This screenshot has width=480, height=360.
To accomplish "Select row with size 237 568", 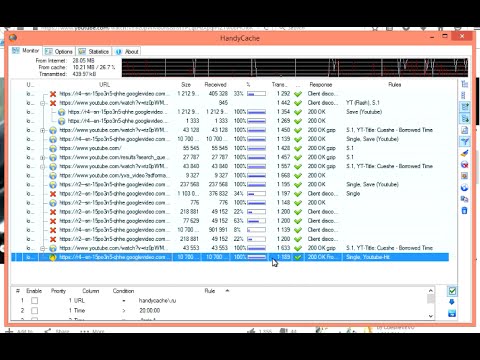I will [x=230, y=185].
